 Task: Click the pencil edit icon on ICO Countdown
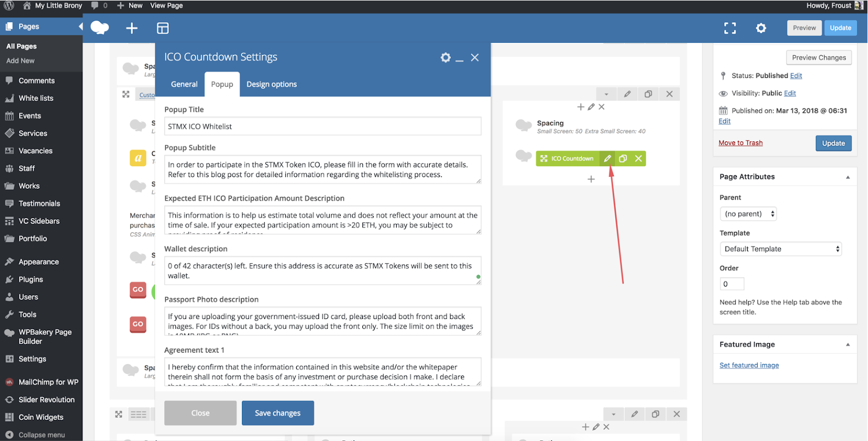point(608,158)
